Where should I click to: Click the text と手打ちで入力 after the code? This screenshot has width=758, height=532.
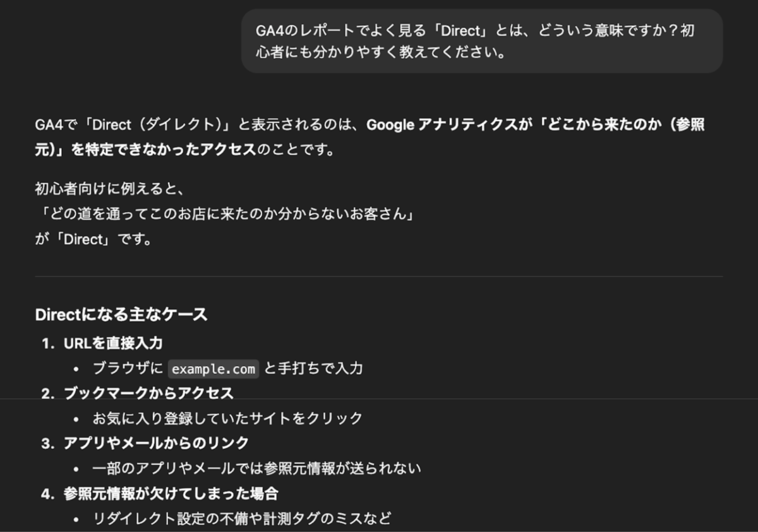[313, 368]
